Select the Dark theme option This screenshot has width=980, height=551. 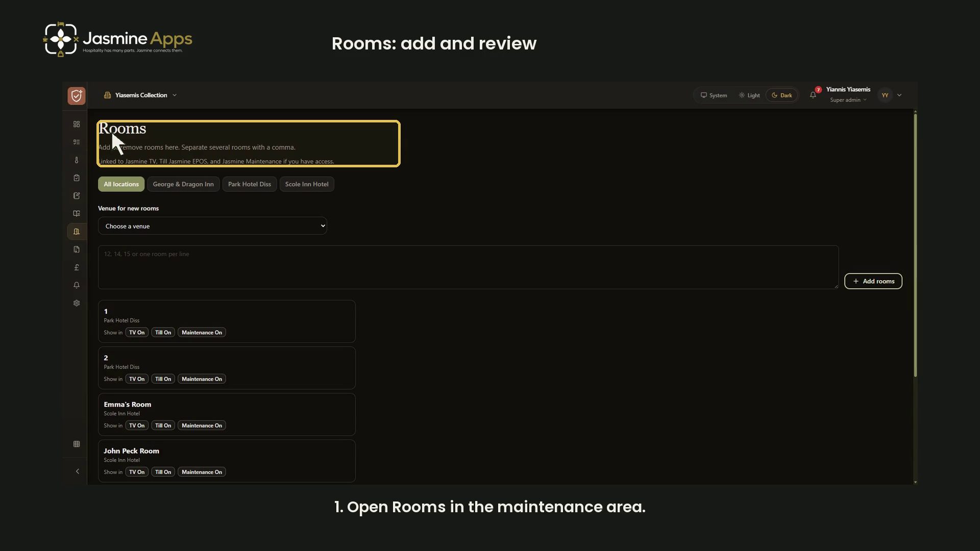coord(782,95)
